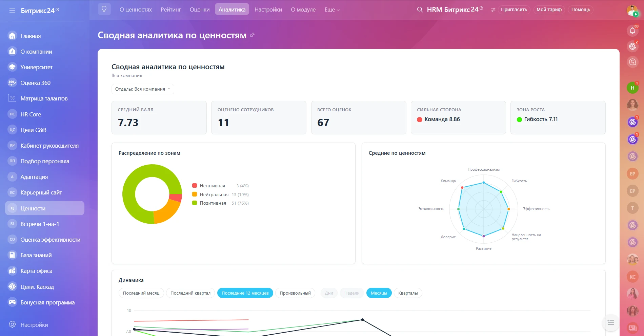Viewport: 644px width, 336px height.
Task: Open the О ценностях tab
Action: tap(136, 10)
